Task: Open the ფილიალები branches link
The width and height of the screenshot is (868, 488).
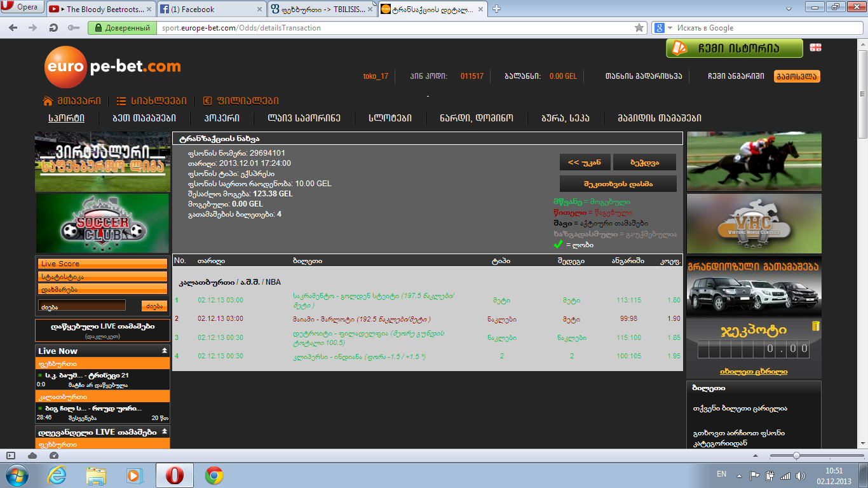Action: (240, 101)
